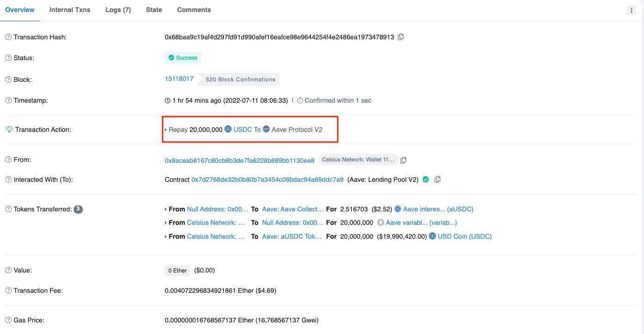Expand the aUSDC token transfer row
This screenshot has height=334, width=644.
point(166,210)
